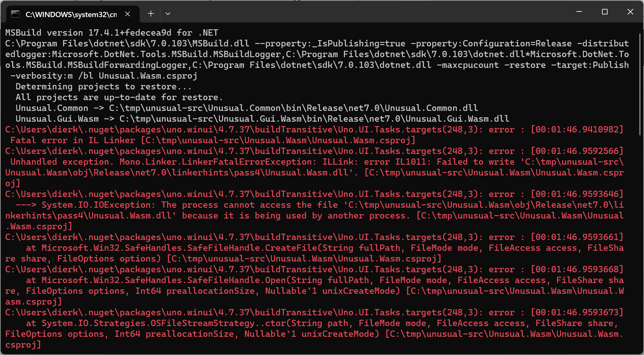Click the cmd prompt icon on the tab
644x355 pixels.
[x=15, y=13]
